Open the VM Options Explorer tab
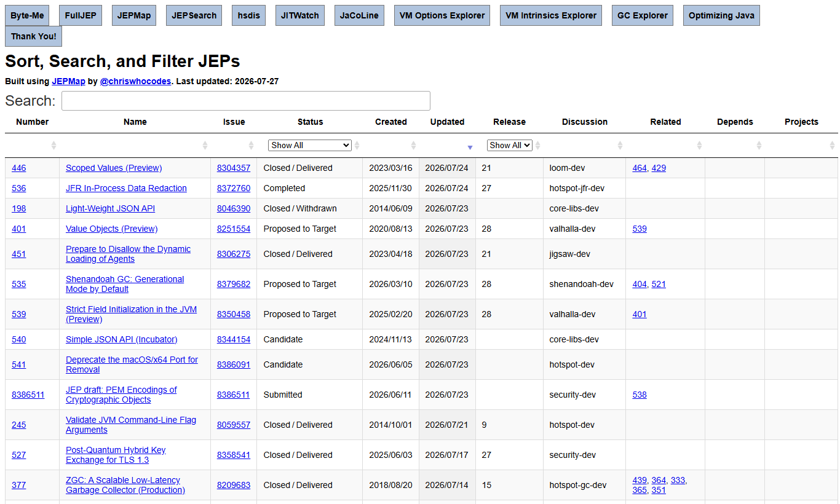This screenshot has width=840, height=504. pyautogui.click(x=442, y=15)
